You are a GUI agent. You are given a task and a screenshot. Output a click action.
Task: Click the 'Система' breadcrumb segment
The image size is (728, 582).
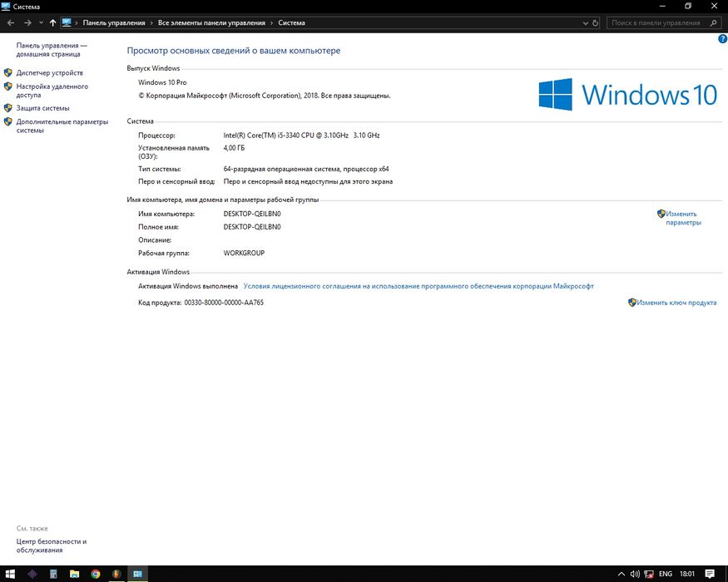[291, 22]
